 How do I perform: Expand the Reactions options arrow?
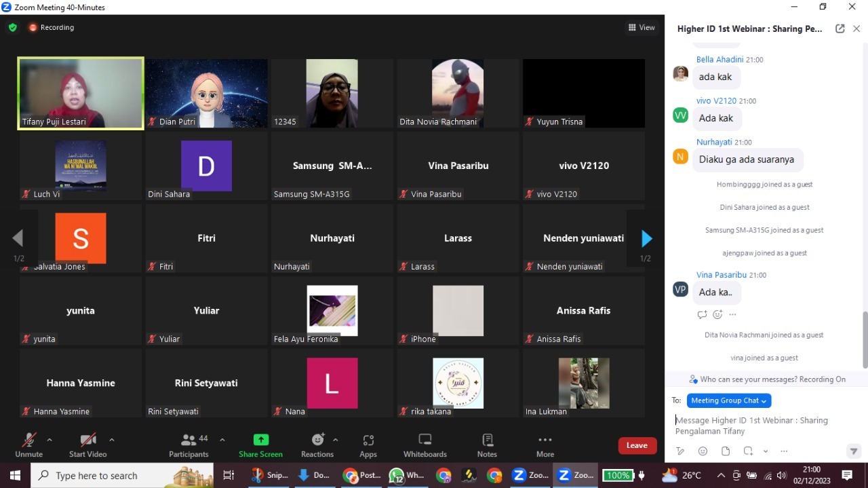336,440
